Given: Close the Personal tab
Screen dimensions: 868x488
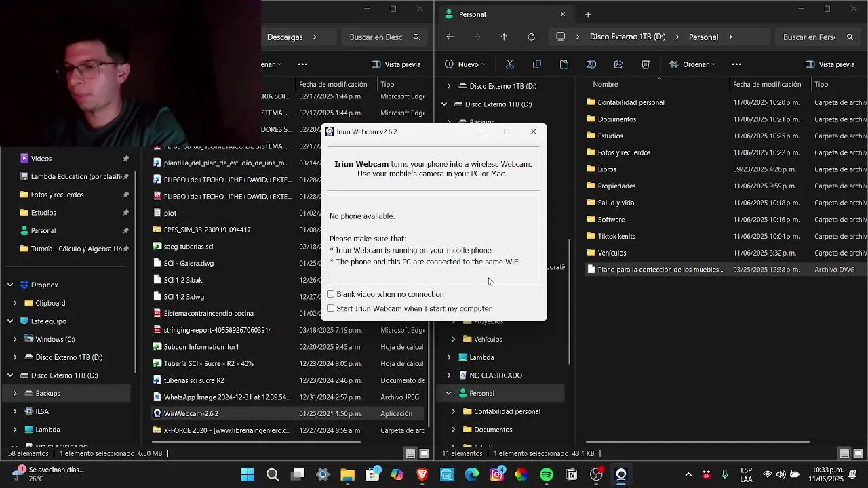Looking at the screenshot, I should pyautogui.click(x=562, y=14).
